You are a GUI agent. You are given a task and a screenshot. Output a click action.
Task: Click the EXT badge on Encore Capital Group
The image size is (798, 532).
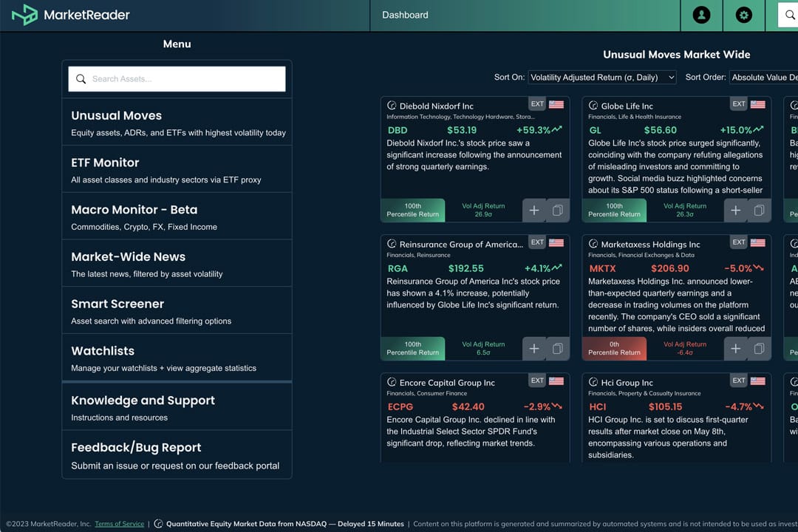537,381
